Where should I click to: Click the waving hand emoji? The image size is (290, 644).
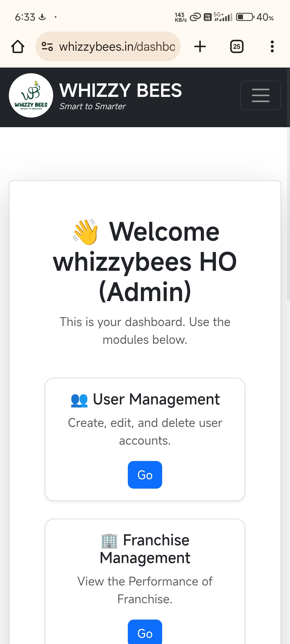[x=86, y=232]
